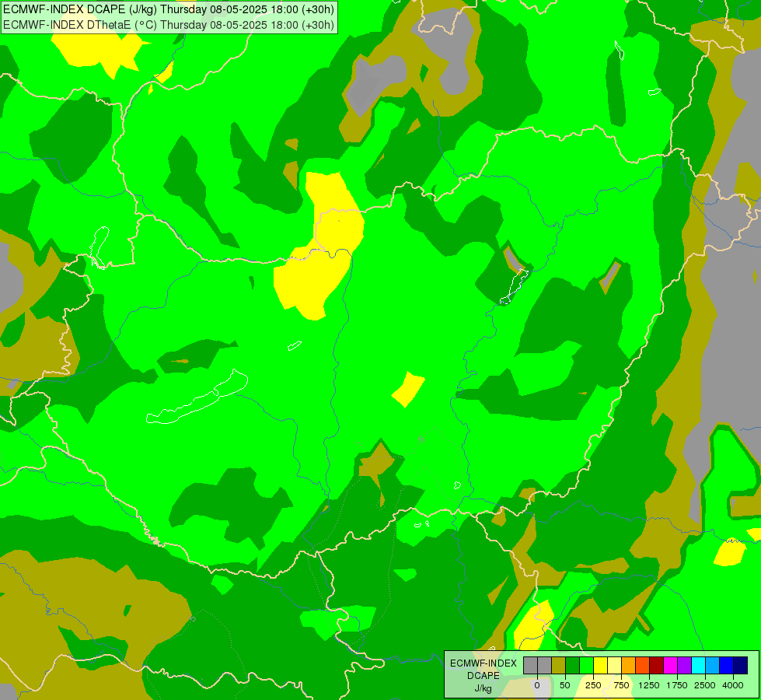This screenshot has height=700, width=761.
Task: Click the '1750' legend scale value
Action: [x=677, y=685]
